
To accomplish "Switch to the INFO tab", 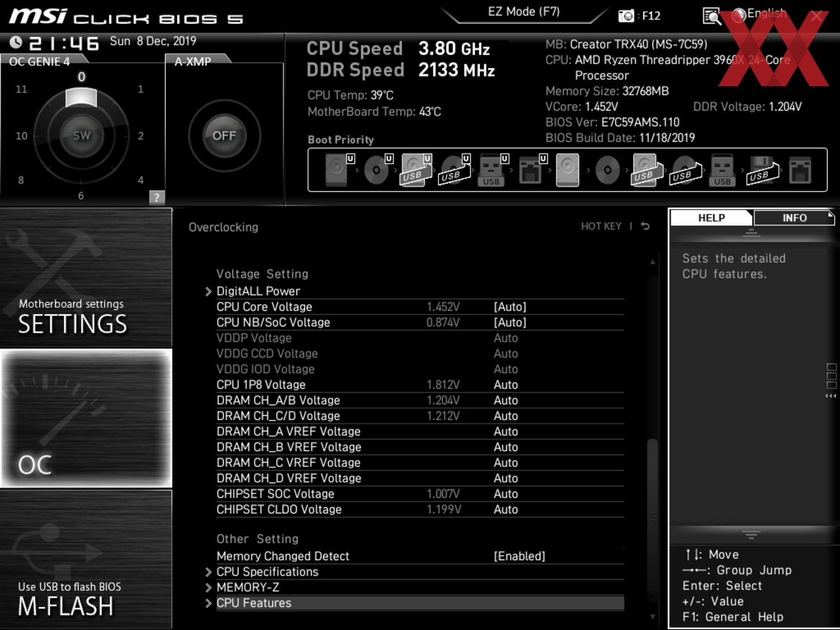I will click(x=794, y=217).
